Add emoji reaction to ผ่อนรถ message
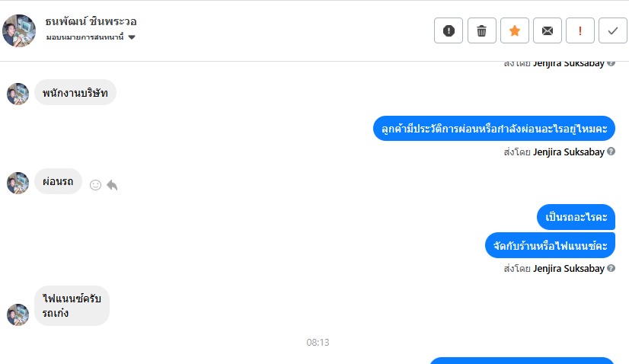 [x=95, y=185]
